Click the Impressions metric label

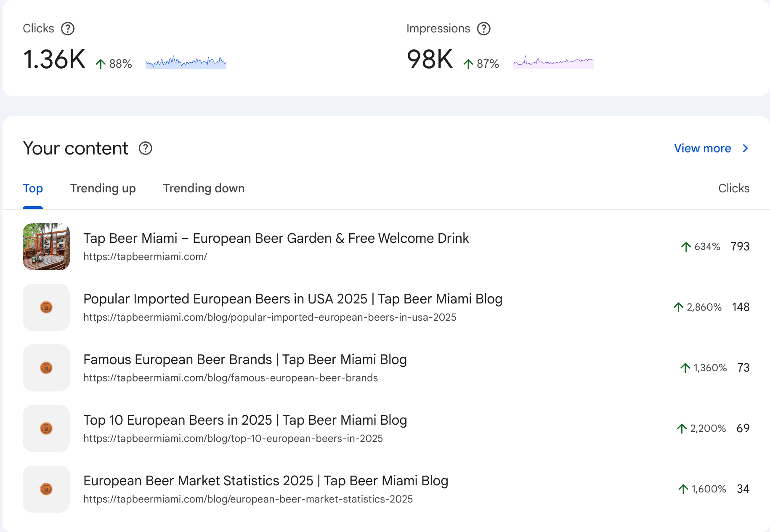pos(438,29)
